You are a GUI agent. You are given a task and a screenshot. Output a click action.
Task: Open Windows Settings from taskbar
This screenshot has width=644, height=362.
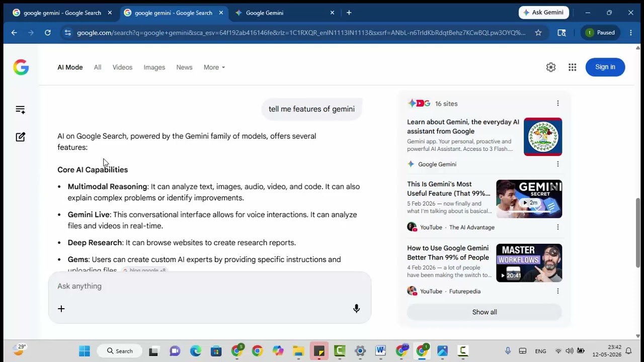coord(360,351)
